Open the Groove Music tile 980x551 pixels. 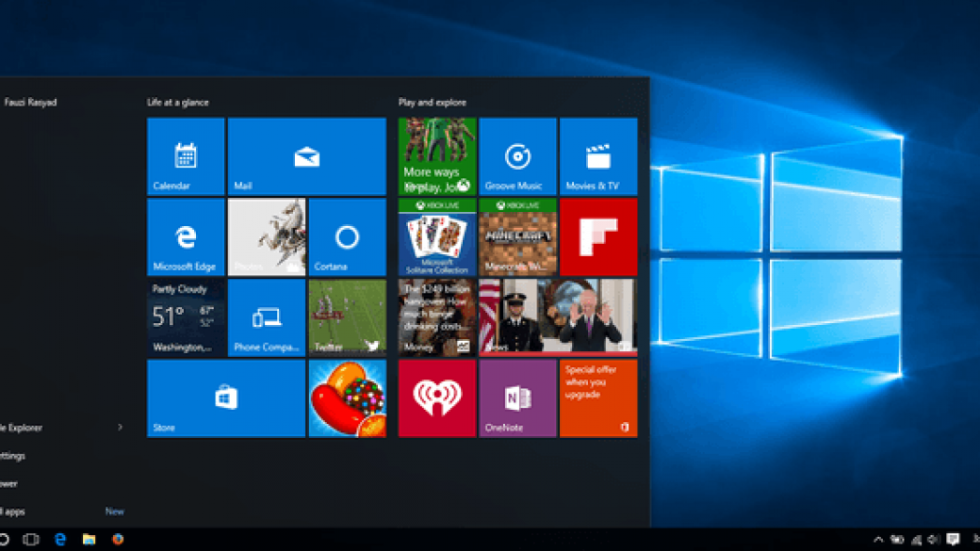(x=518, y=156)
